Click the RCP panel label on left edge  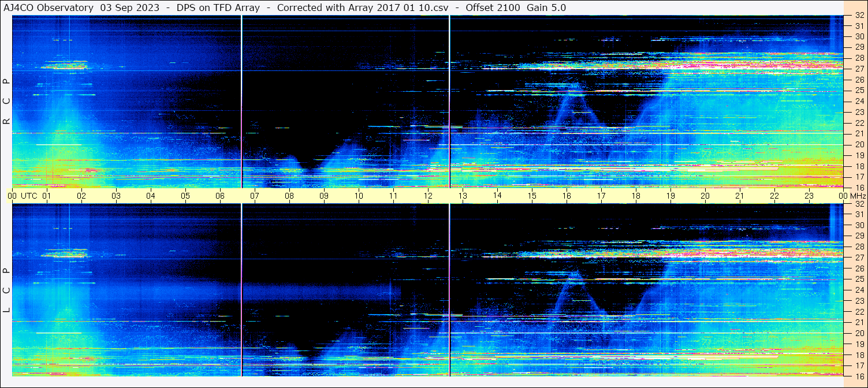click(6, 102)
